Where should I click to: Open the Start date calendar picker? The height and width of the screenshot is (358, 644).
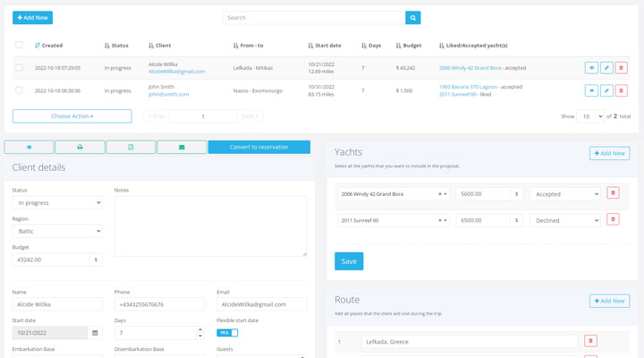click(95, 333)
